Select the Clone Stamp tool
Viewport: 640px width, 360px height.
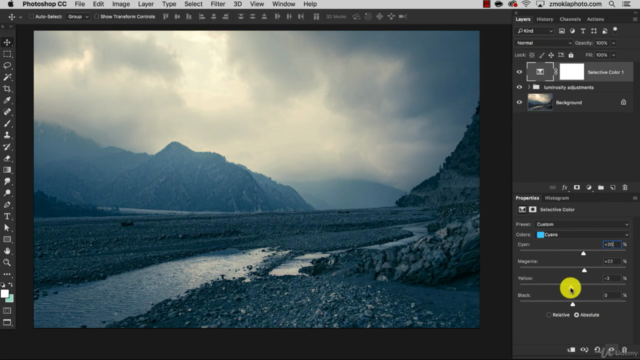pyautogui.click(x=7, y=135)
